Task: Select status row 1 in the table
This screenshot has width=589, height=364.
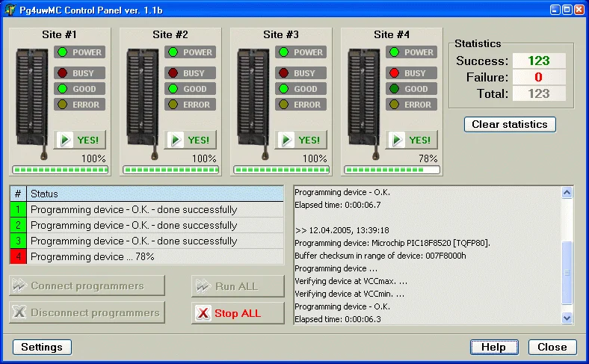Action: [147, 209]
